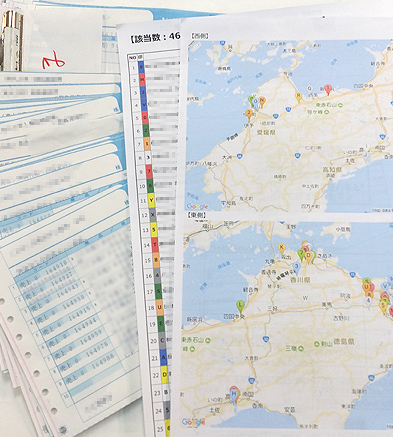Select the orange R pin on west map
The image size is (393, 437).
click(299, 97)
